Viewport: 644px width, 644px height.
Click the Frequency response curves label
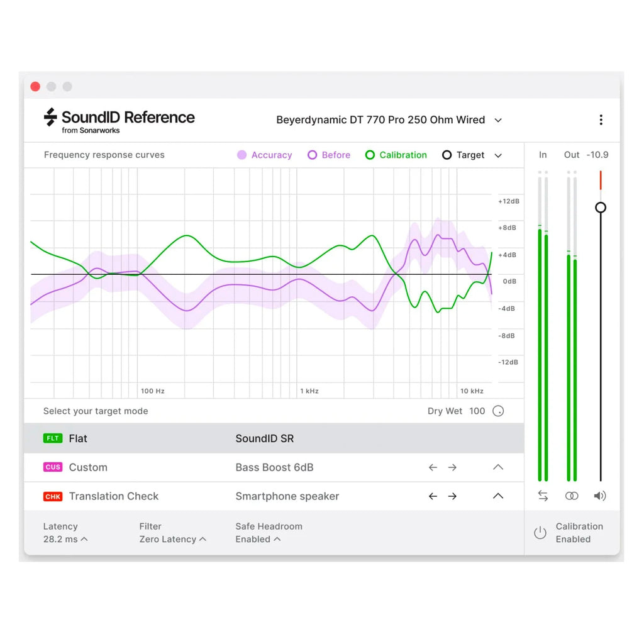tap(104, 155)
